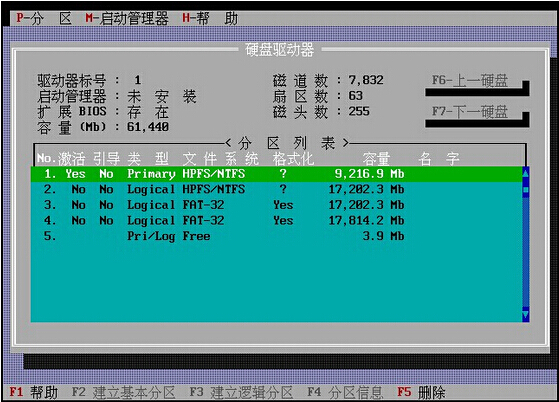Click F1 帮助 in the bottom bar
Viewport: 559px width, 402px height.
33,392
